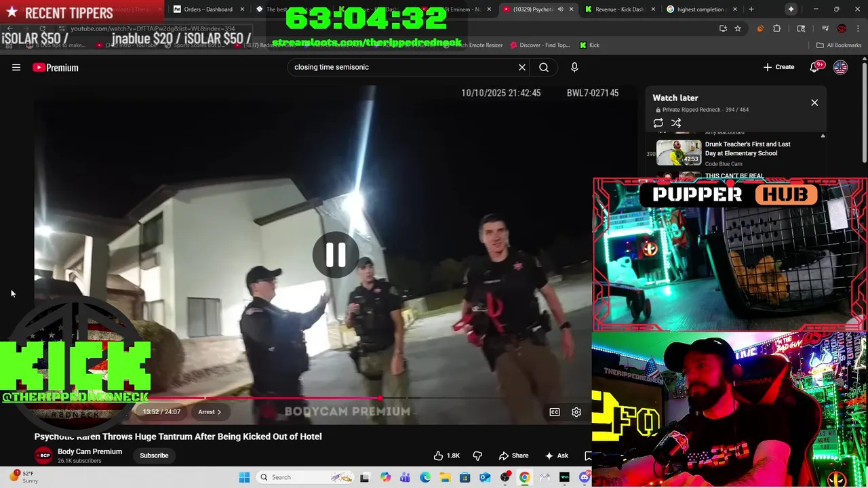Click the install app icon in the address bar

tap(723, 28)
